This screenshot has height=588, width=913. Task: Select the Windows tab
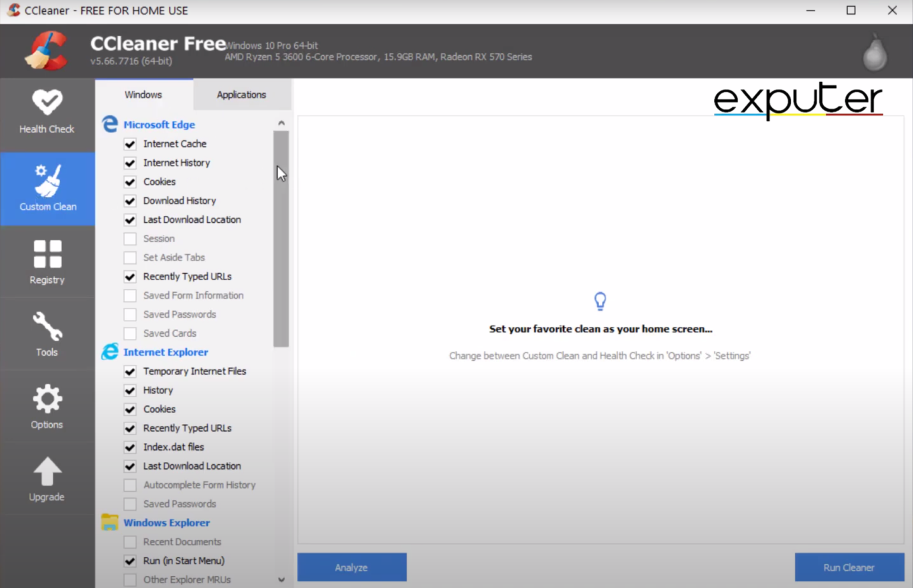pyautogui.click(x=143, y=94)
